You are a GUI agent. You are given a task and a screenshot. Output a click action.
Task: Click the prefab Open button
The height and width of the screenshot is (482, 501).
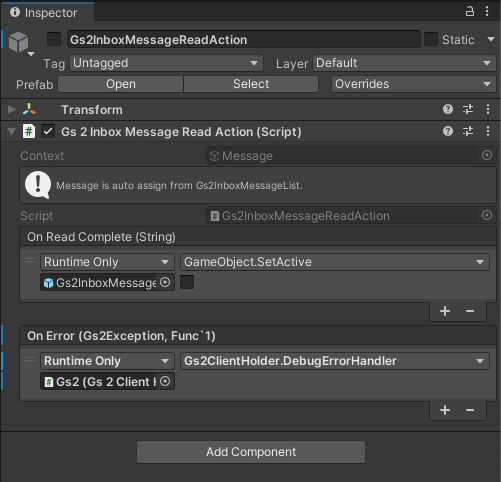(121, 84)
